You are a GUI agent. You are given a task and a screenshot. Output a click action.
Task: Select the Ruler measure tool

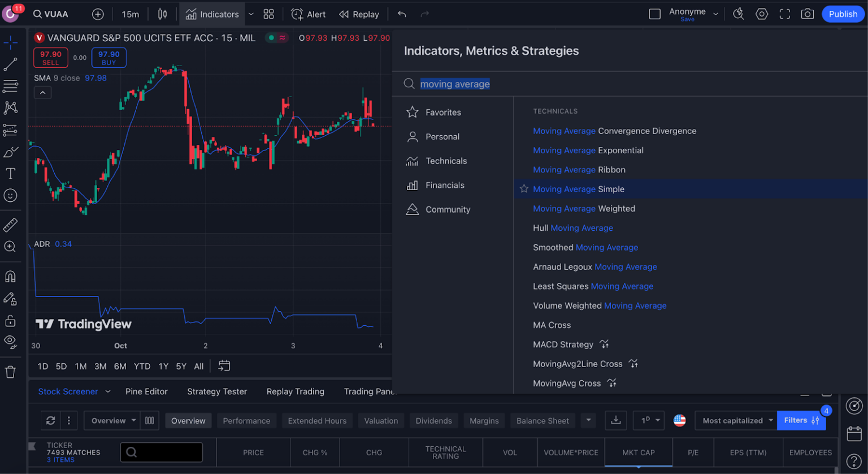pyautogui.click(x=10, y=225)
